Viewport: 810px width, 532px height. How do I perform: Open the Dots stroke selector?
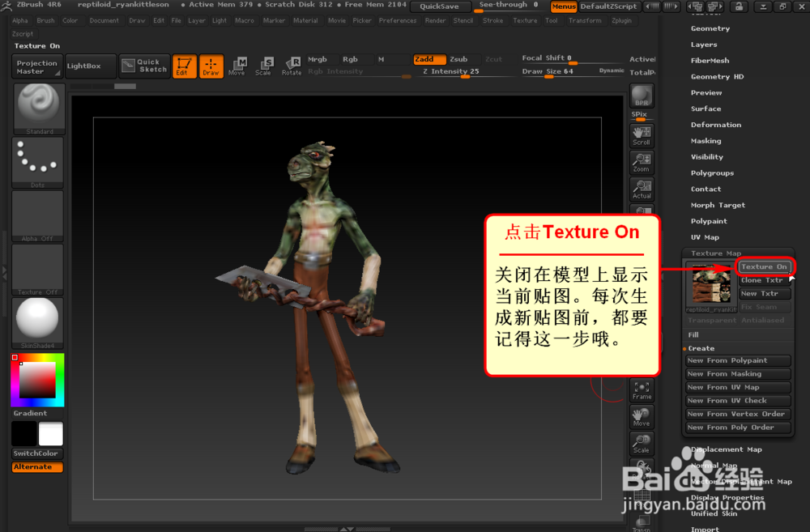(38, 163)
